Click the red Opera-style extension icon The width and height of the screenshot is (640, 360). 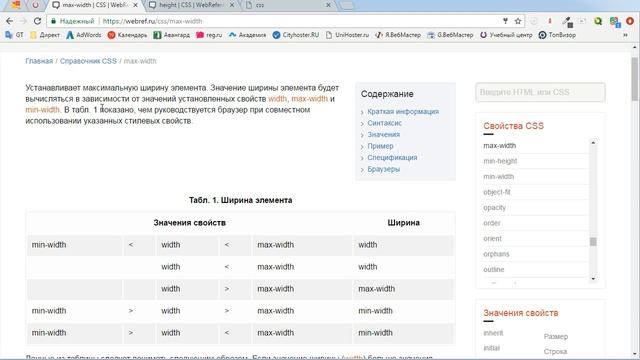coord(630,21)
